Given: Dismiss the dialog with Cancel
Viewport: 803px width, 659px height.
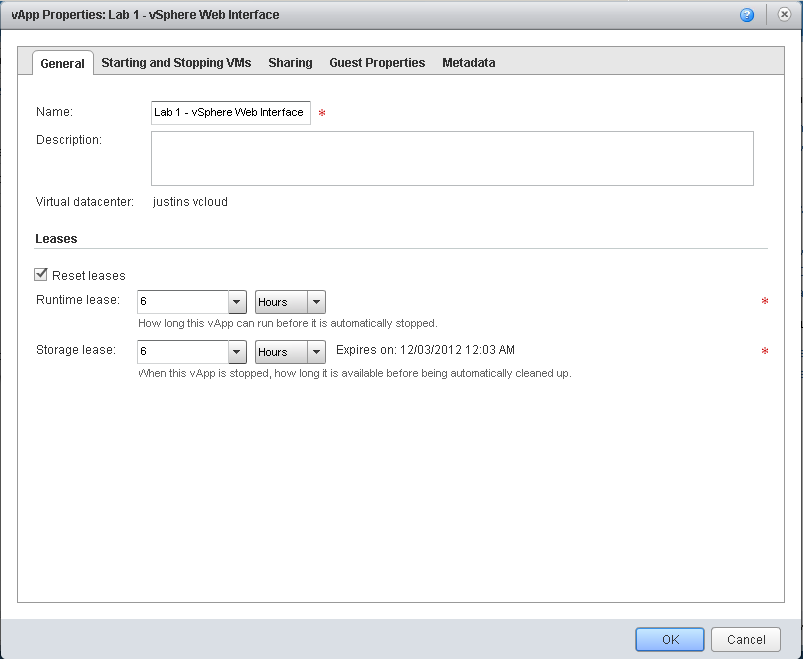Looking at the screenshot, I should click(x=746, y=640).
